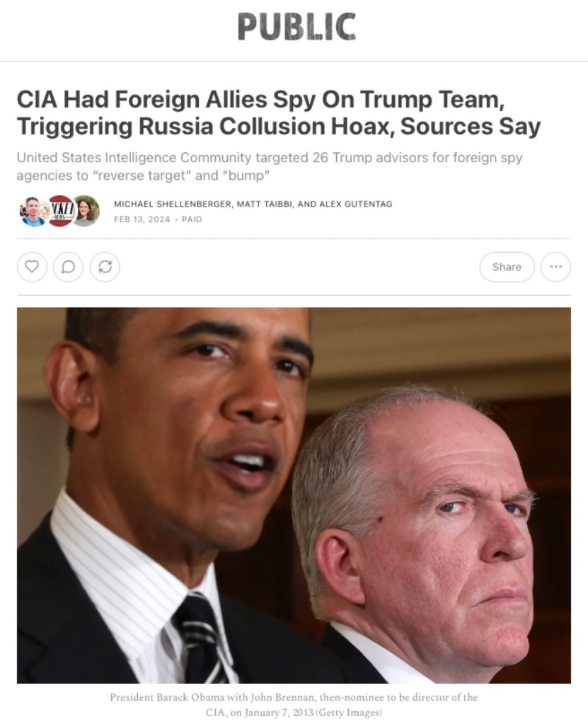Click the PAID label beside the date
This screenshot has height=724, width=588.
pyautogui.click(x=192, y=219)
